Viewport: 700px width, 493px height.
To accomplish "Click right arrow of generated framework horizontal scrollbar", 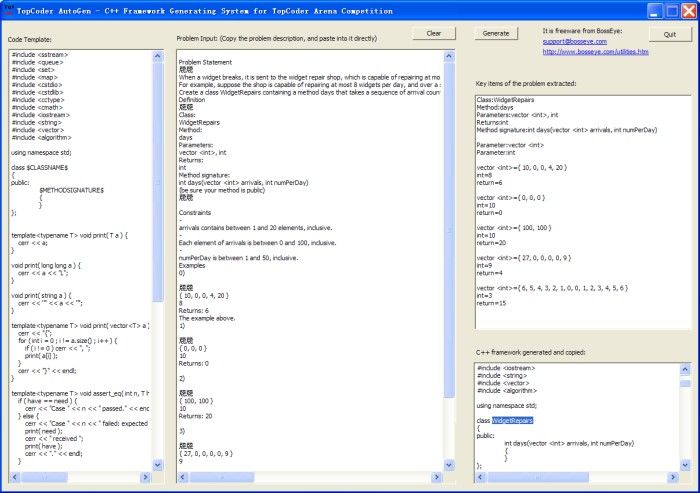I will (673, 476).
